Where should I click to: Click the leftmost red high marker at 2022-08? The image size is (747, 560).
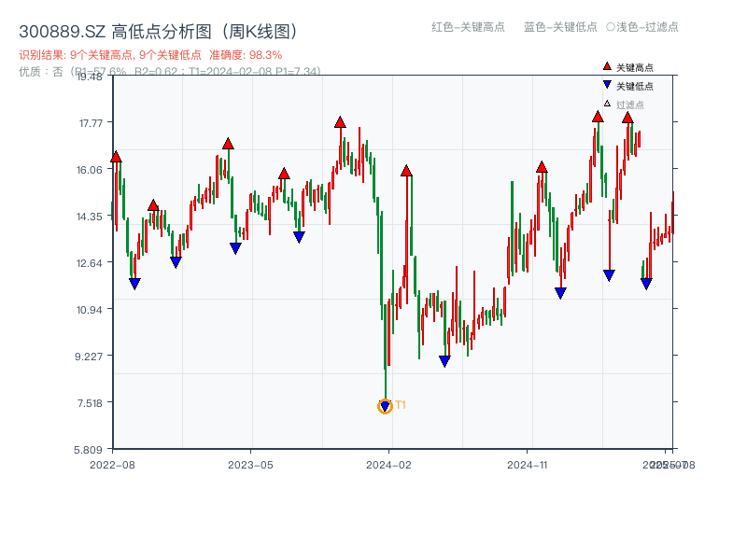click(116, 157)
